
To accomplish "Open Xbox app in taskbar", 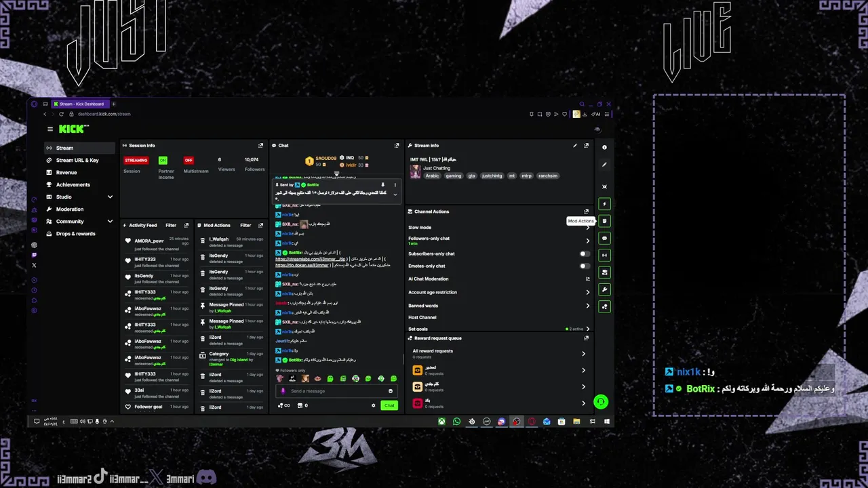I will [x=441, y=422].
